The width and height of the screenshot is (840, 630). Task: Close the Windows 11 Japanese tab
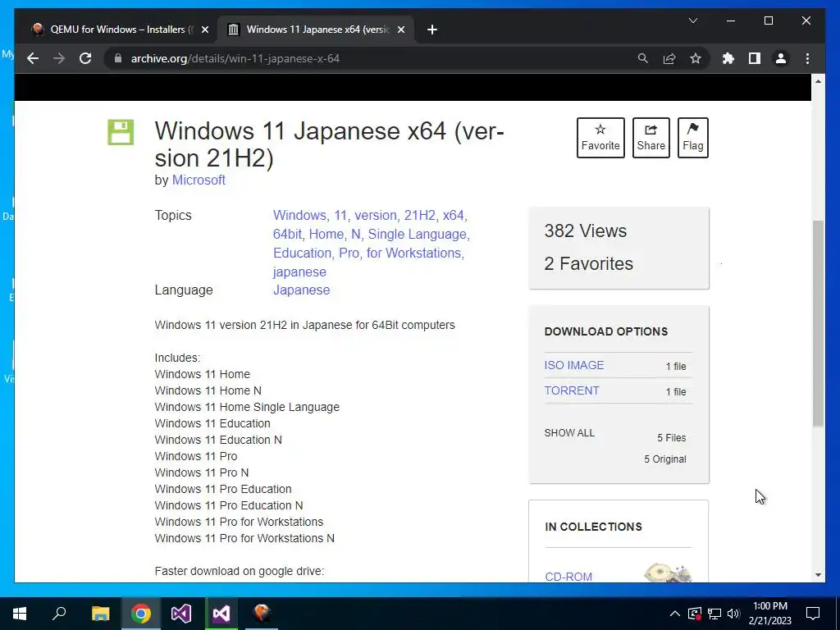coord(400,30)
